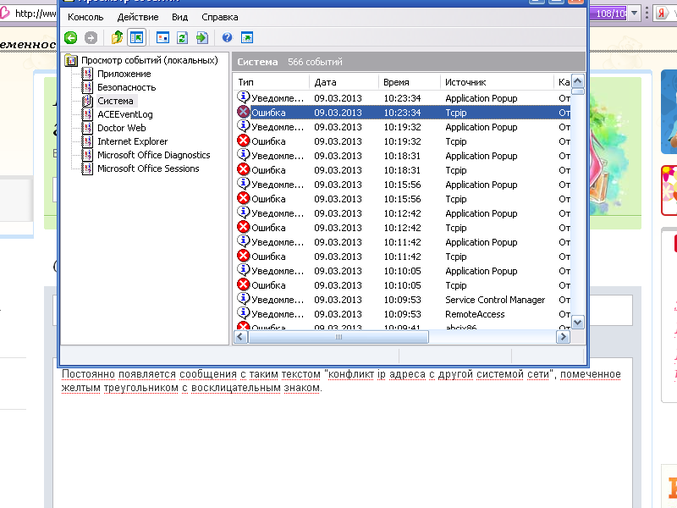This screenshot has height=508, width=677.
Task: Click the blue Help question mark icon
Action: click(x=227, y=38)
